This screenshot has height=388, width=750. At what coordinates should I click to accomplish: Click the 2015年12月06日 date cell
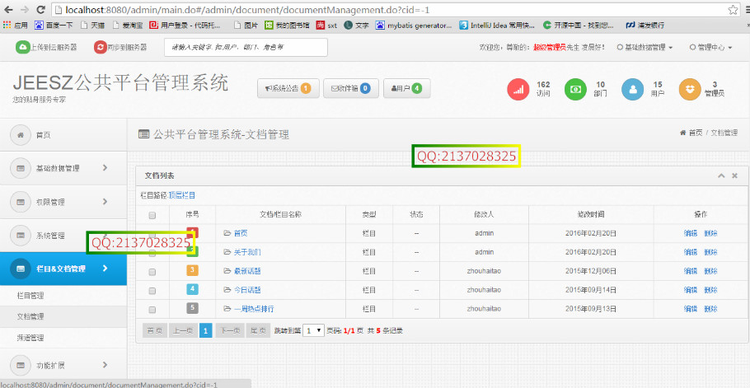[x=590, y=271]
